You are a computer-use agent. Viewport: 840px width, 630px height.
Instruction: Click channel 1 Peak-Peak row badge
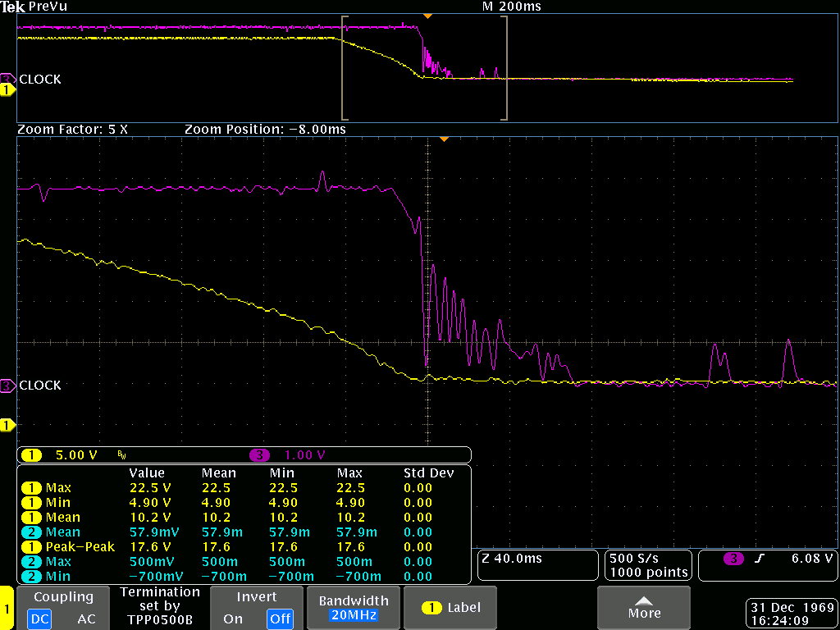31,547
